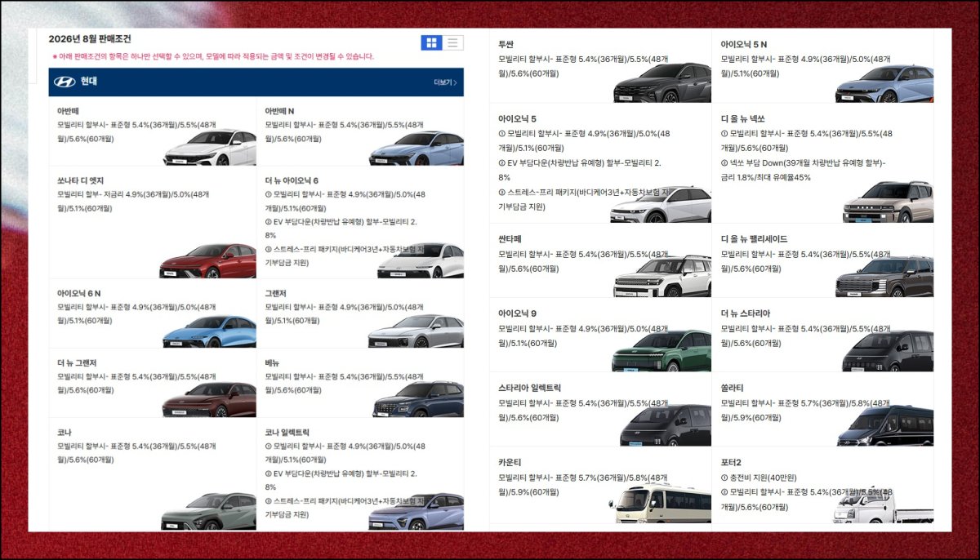Select the 쏠라티 van image

coord(885,425)
